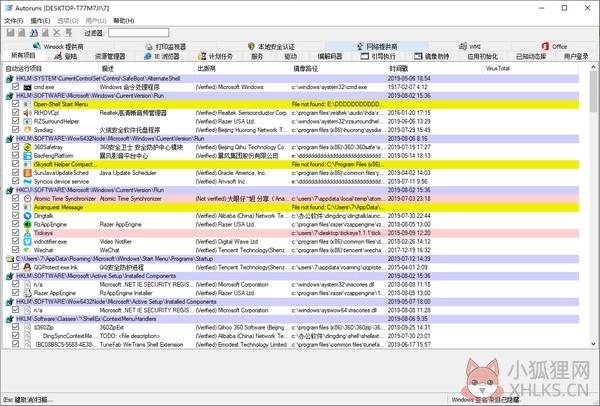
Task: Click the Syncios device service icon
Action: click(x=27, y=181)
